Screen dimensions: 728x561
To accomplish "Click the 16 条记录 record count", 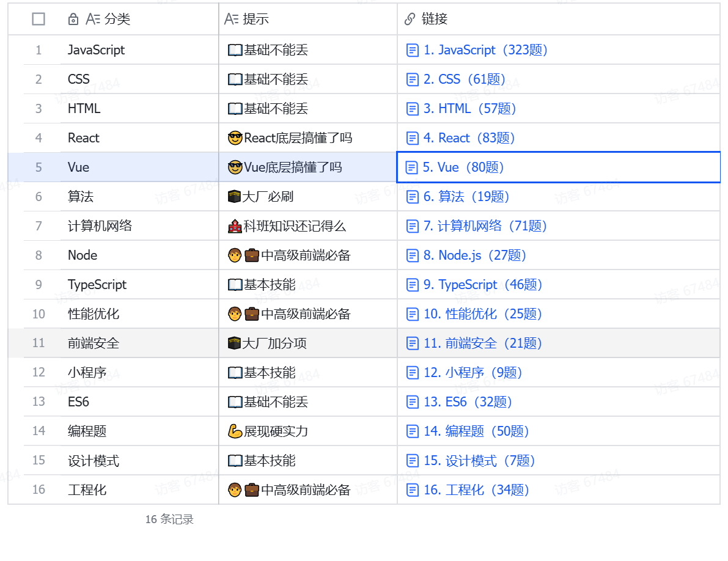I will pyautogui.click(x=169, y=519).
